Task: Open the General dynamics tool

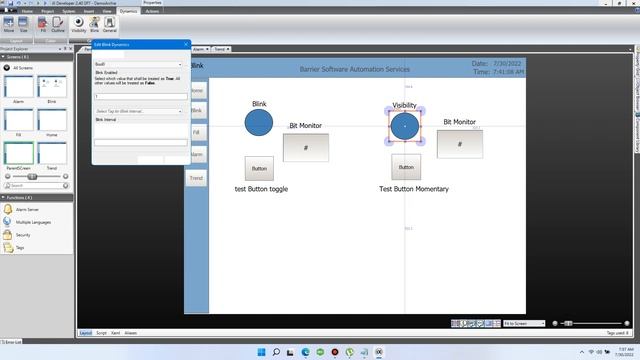Action: tap(109, 25)
